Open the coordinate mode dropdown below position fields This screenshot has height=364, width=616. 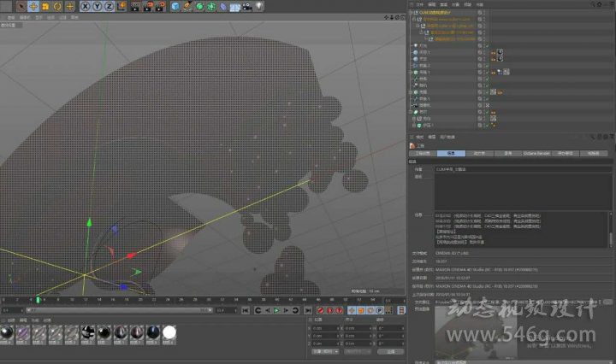coord(325,351)
